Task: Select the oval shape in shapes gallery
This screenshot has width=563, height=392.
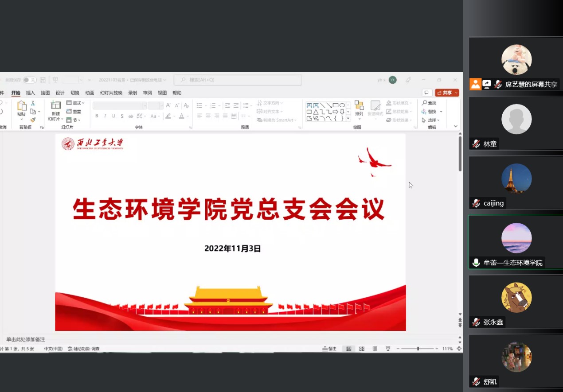Action: 342,105
